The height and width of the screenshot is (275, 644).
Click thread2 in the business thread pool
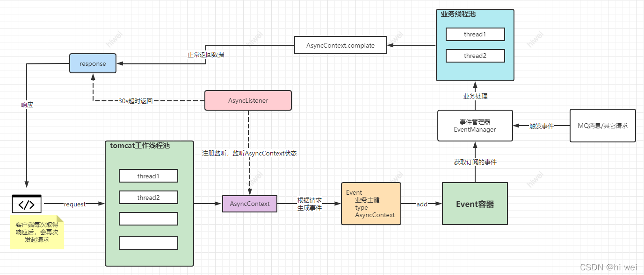475,56
